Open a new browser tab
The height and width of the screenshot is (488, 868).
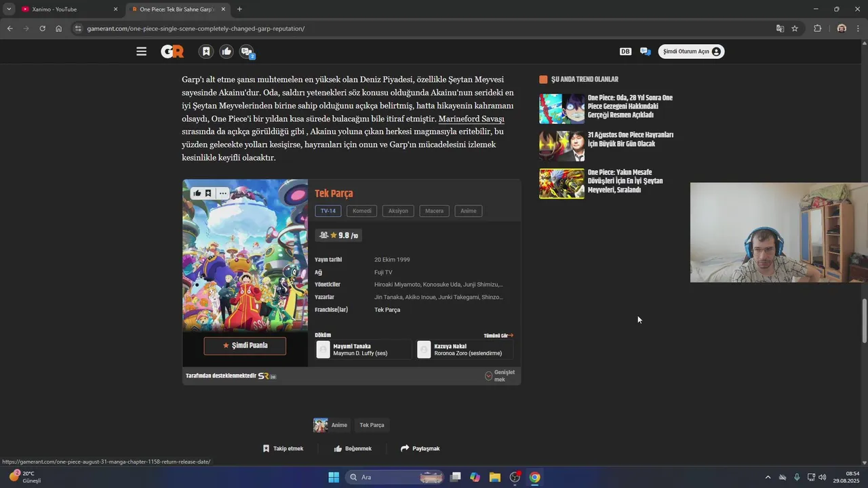pos(239,9)
